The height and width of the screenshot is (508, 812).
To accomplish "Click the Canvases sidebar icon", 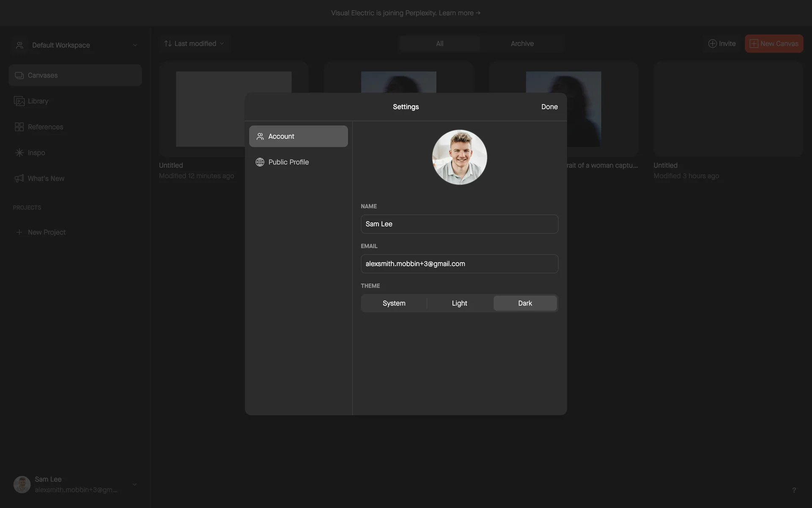I will coord(19,75).
